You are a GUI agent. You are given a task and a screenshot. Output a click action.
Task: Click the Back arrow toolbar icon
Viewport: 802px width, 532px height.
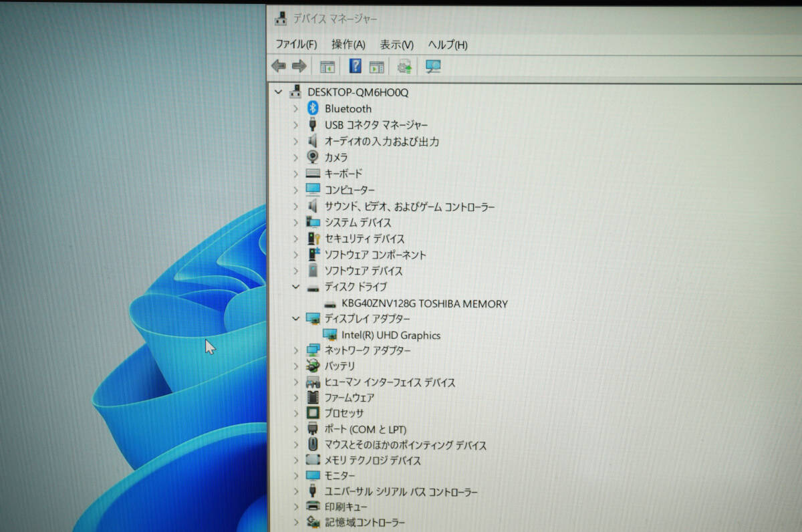pyautogui.click(x=279, y=66)
